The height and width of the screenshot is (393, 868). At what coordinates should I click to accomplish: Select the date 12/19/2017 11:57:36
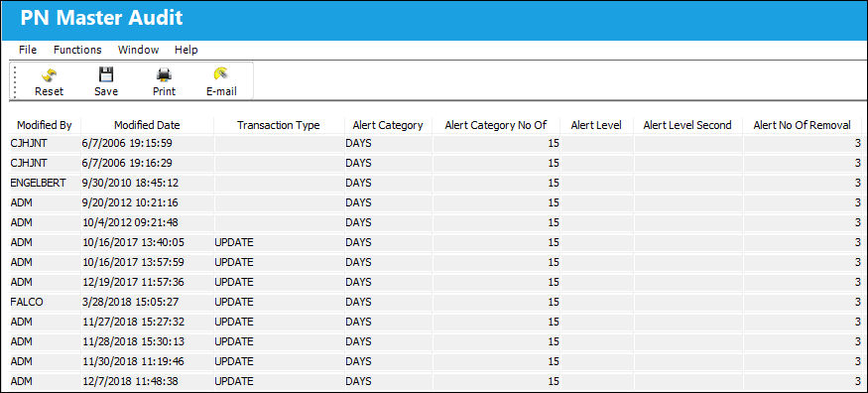[133, 282]
